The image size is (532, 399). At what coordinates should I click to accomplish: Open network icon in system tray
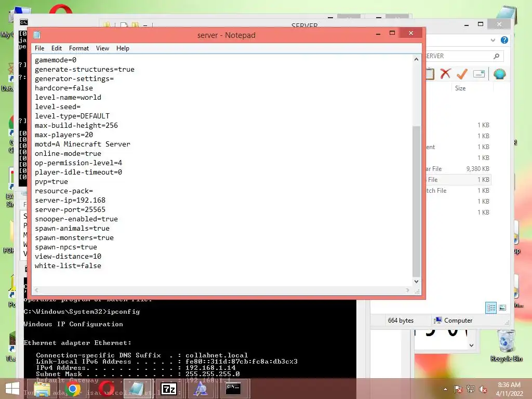470,389
